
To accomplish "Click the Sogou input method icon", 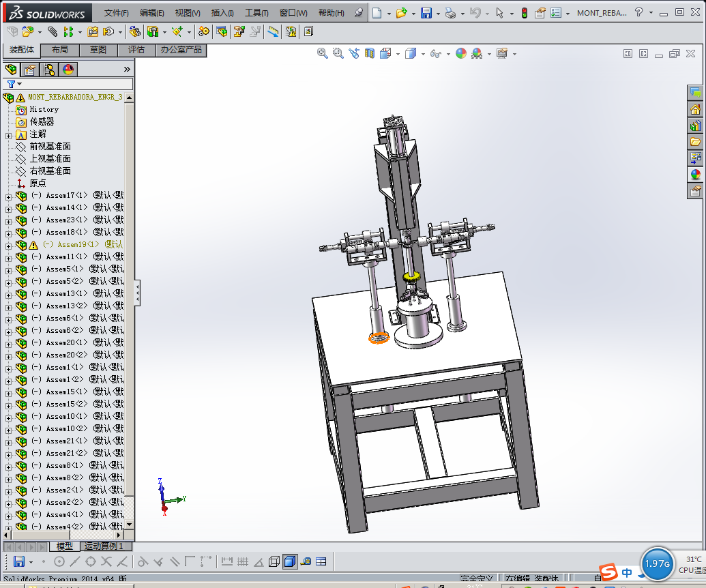I will [x=608, y=572].
